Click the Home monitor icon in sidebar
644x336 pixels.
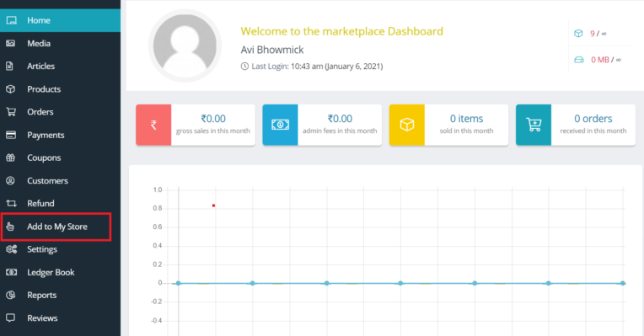tap(12, 20)
